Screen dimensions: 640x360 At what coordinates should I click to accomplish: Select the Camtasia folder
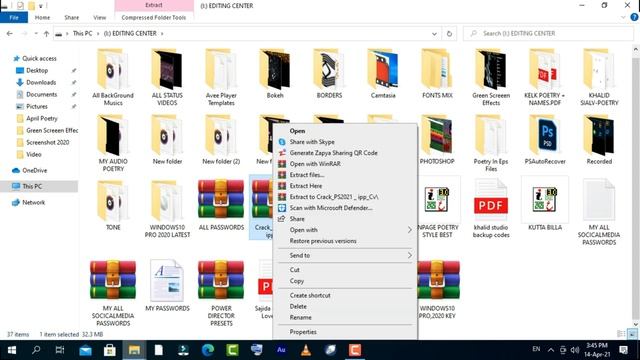(383, 73)
